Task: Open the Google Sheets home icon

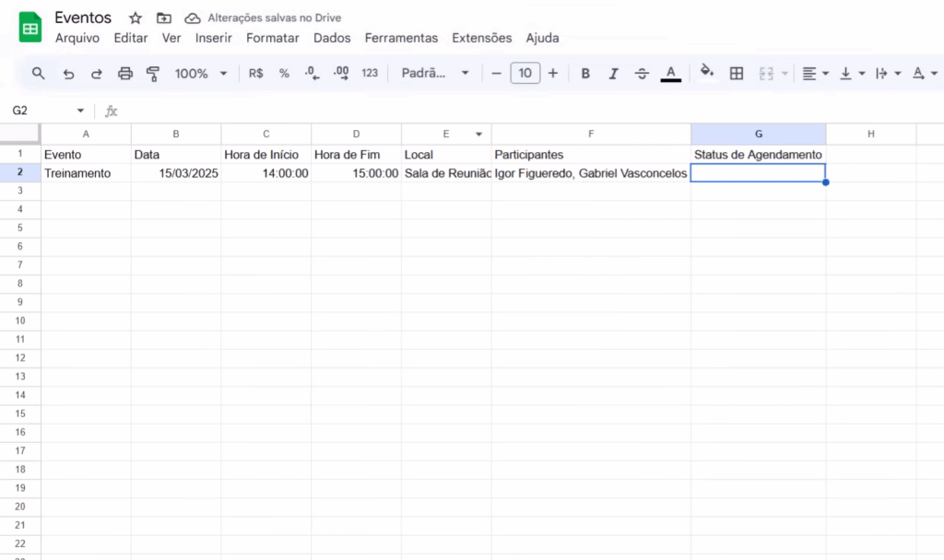Action: (x=30, y=27)
